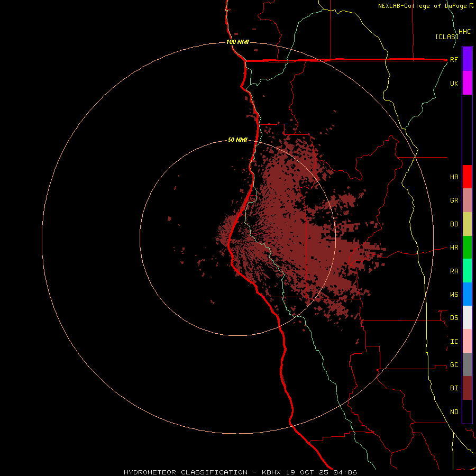Click the HA red legend swatch

point(467,177)
